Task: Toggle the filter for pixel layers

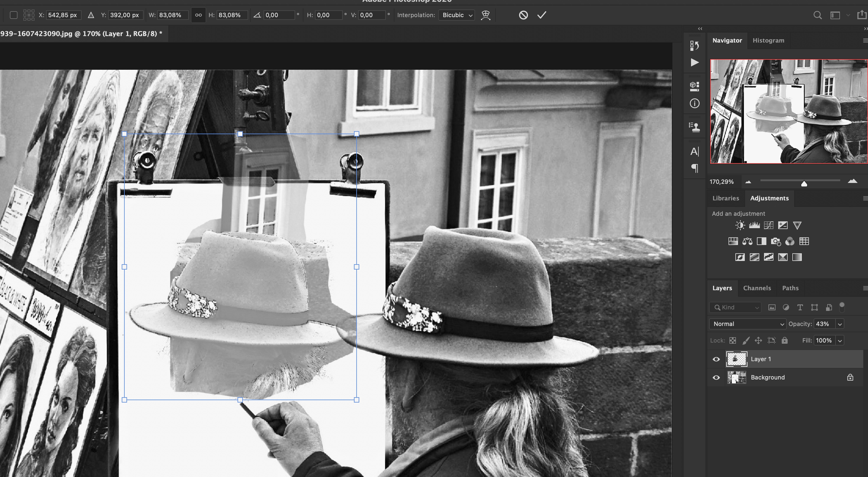Action: [x=772, y=307]
